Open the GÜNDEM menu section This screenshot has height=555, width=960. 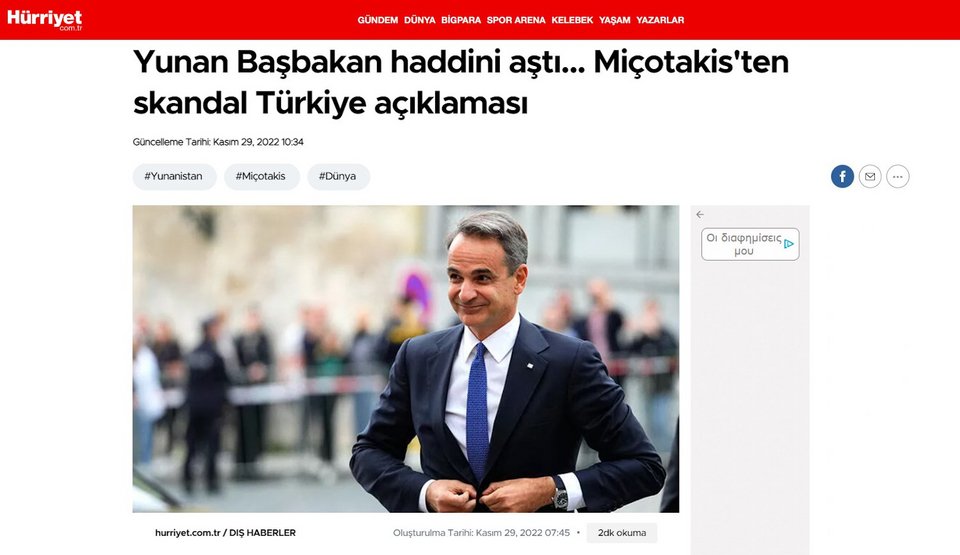click(x=378, y=20)
